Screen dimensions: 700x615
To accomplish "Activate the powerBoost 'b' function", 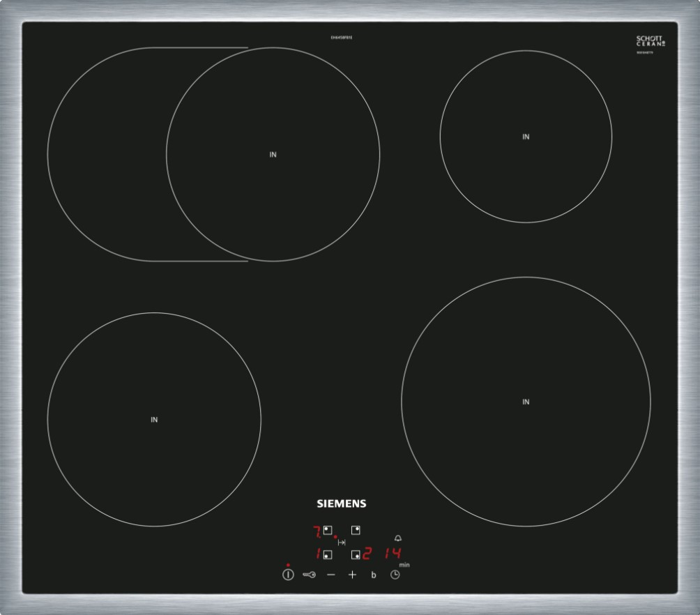I will click(x=373, y=575).
